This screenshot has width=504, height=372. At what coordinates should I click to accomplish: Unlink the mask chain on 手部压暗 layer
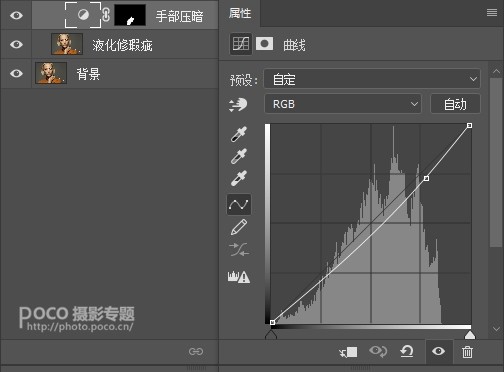tap(106, 15)
